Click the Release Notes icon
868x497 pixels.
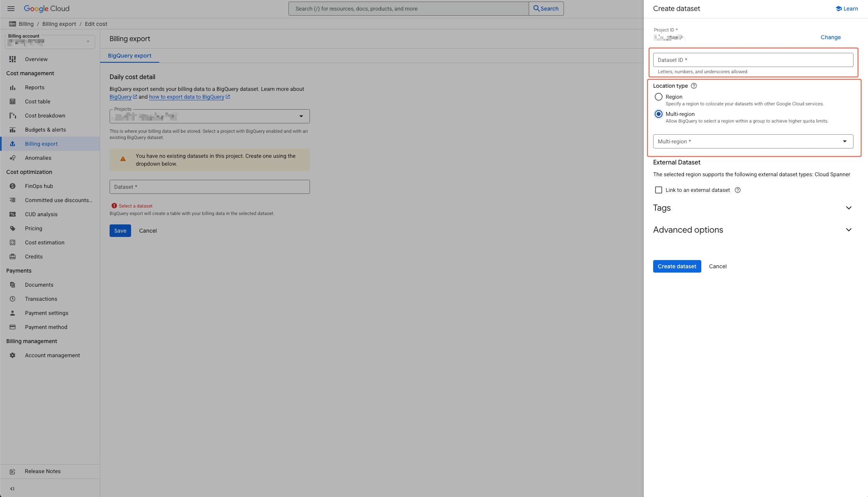[x=13, y=472]
